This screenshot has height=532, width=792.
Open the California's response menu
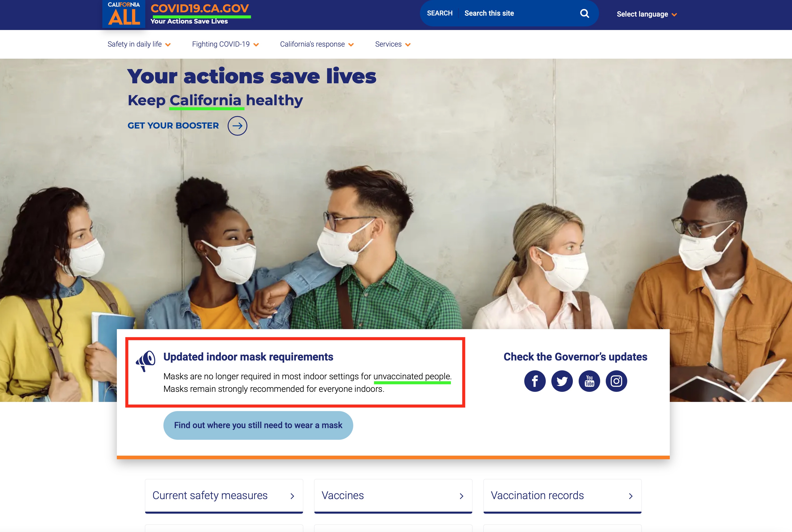[x=317, y=45]
